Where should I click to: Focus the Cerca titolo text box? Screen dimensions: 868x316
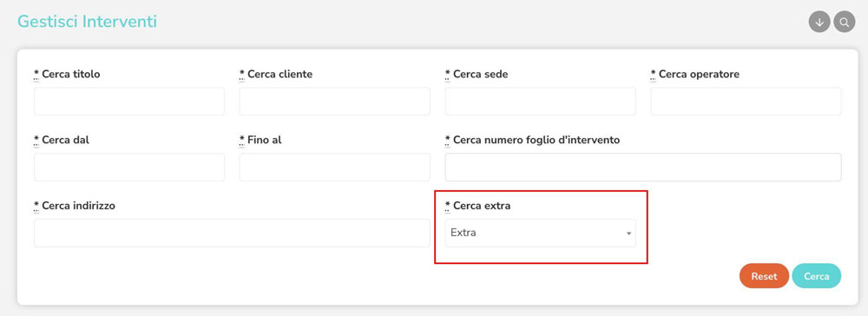click(x=129, y=102)
